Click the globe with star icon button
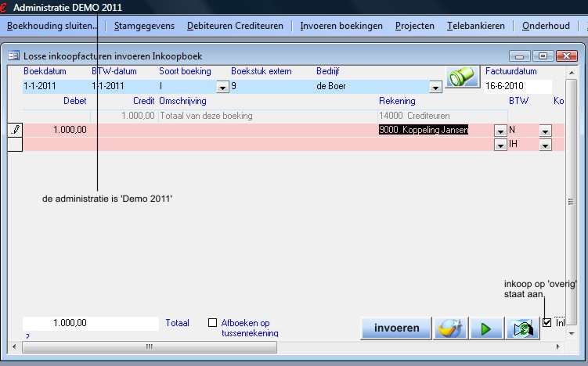This screenshot has width=588, height=366. (450, 328)
